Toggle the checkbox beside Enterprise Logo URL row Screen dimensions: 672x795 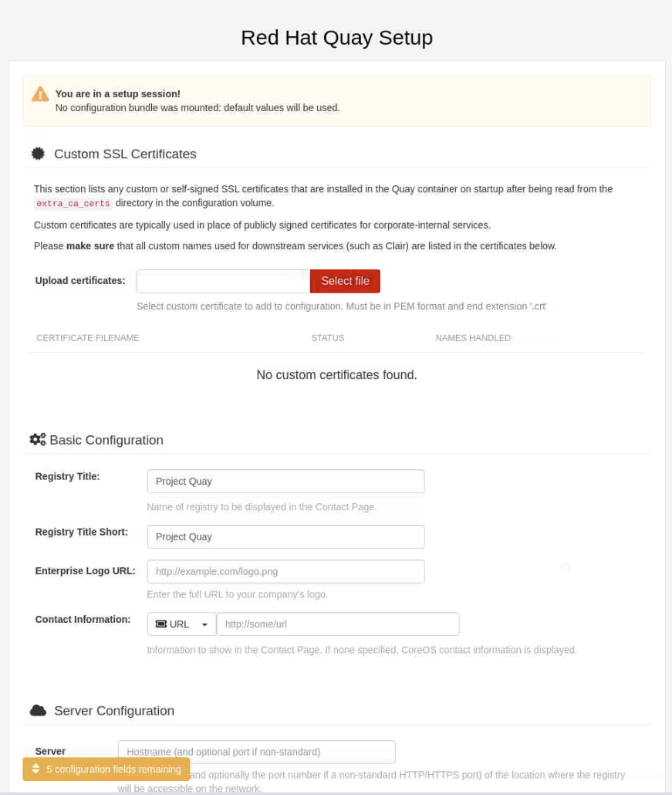(566, 566)
